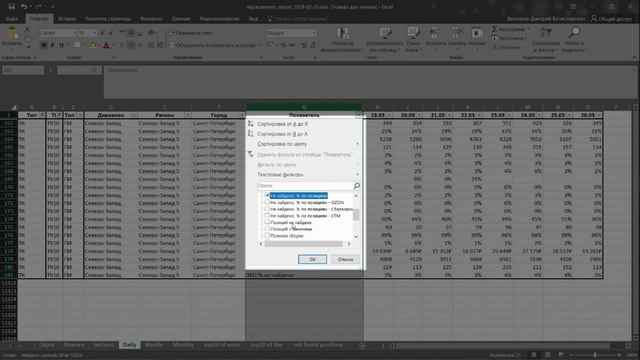The height and width of the screenshot is (360, 640).
Task: Uncheck 'Не найдено, % по позициям' filter item
Action: (267, 196)
